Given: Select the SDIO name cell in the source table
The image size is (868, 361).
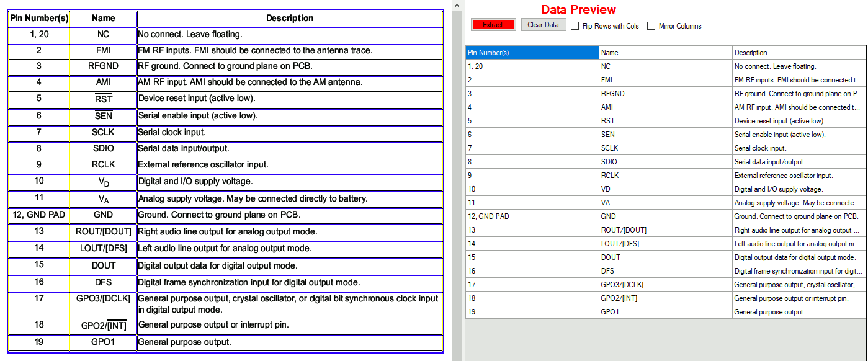Looking at the screenshot, I should [x=103, y=149].
